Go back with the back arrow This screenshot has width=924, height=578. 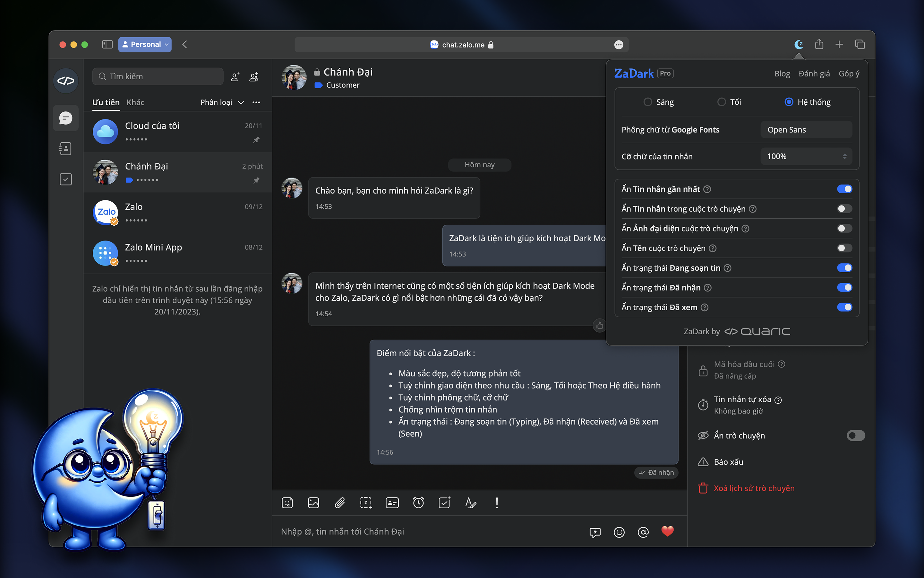[x=185, y=44]
